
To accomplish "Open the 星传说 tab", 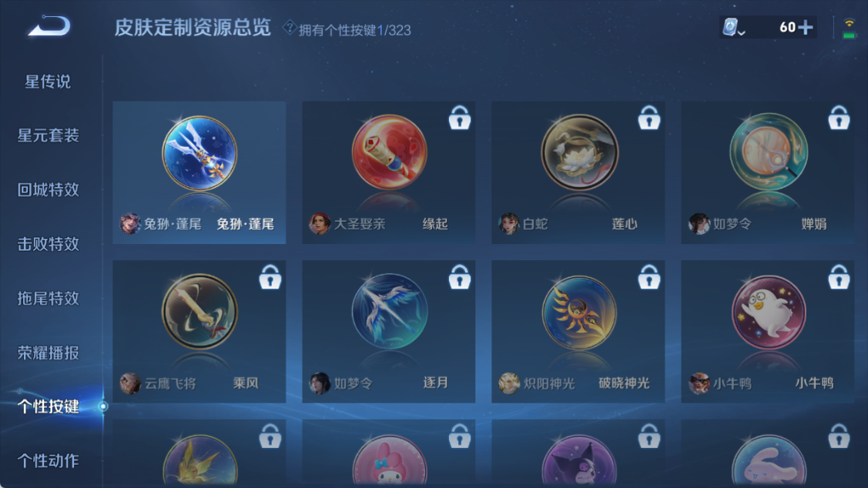I will (48, 82).
